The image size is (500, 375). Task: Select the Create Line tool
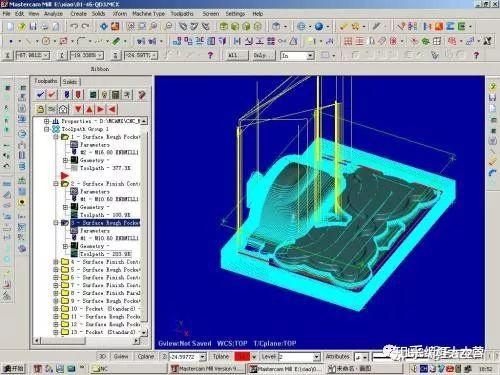(x=29, y=41)
